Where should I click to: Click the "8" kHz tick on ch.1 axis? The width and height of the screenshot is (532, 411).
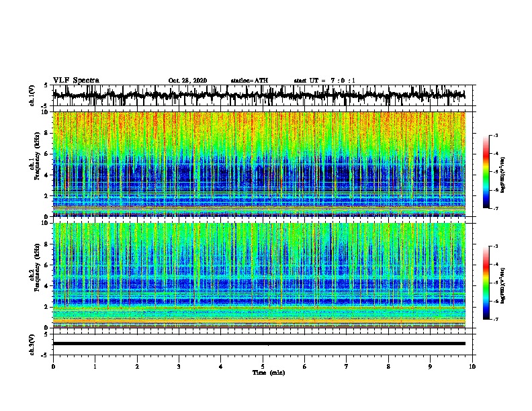(x=47, y=133)
